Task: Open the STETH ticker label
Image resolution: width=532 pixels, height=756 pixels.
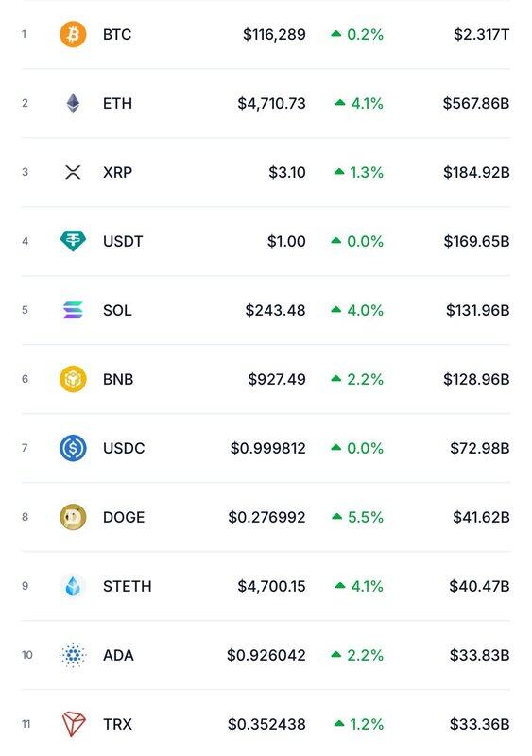Action: (x=128, y=586)
